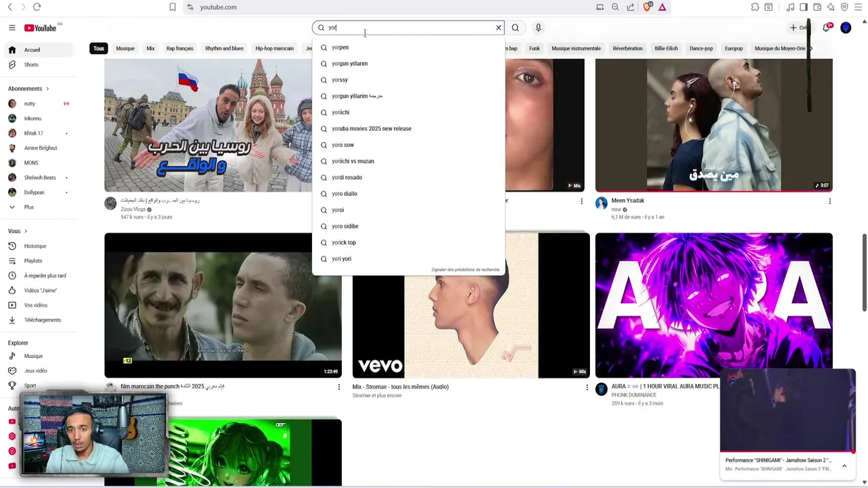Pick the suggestion yorgun yillarim
The height and width of the screenshot is (488, 868).
(408, 64)
